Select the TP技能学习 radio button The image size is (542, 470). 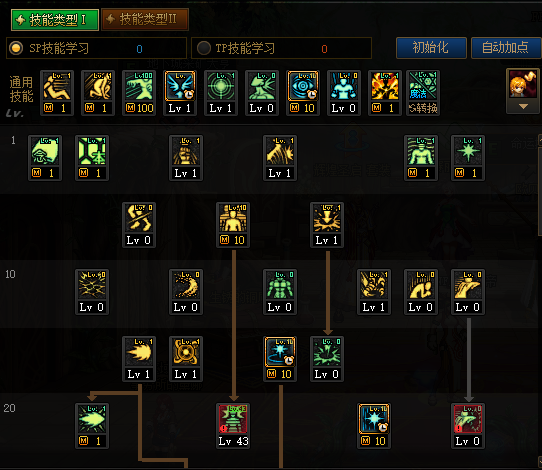[204, 48]
